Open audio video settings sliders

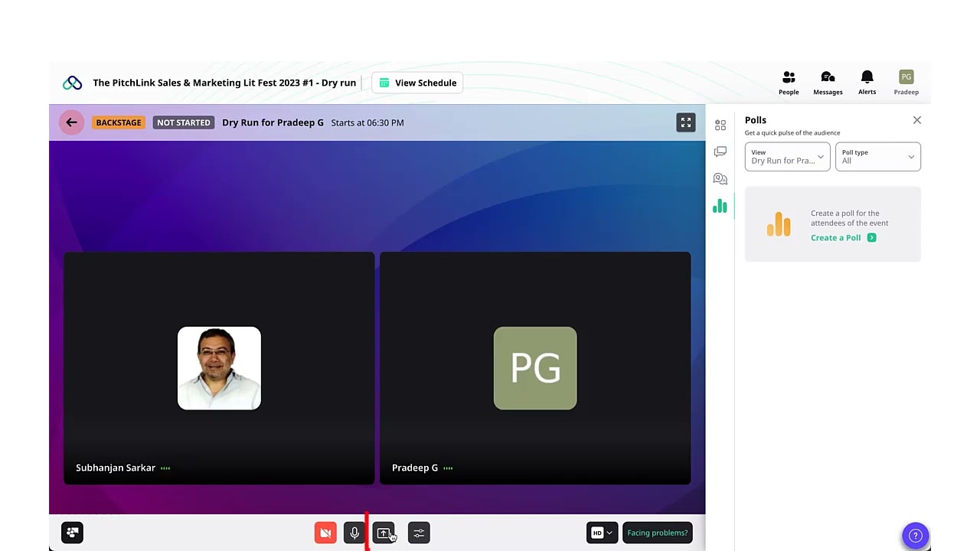419,533
